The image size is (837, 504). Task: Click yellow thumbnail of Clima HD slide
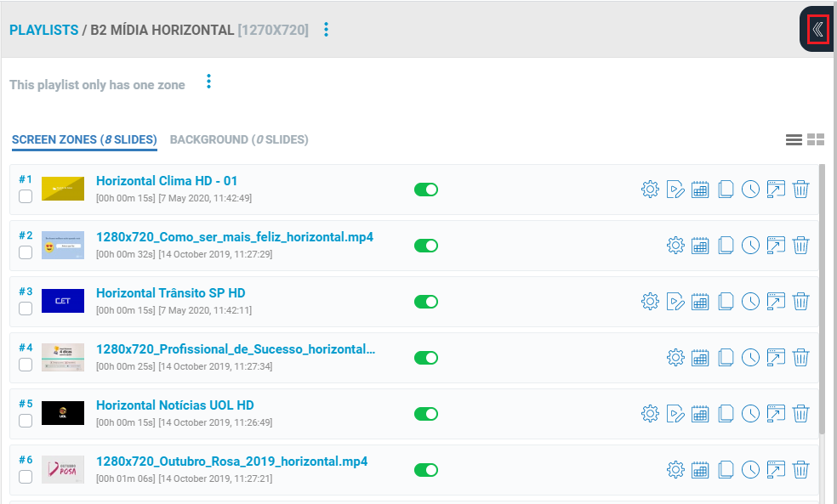(63, 189)
